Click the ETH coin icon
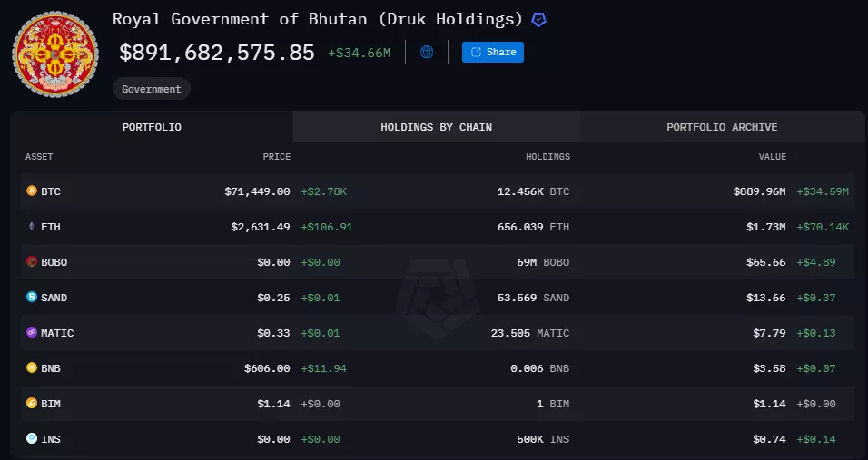The height and width of the screenshot is (460, 868). [x=32, y=227]
